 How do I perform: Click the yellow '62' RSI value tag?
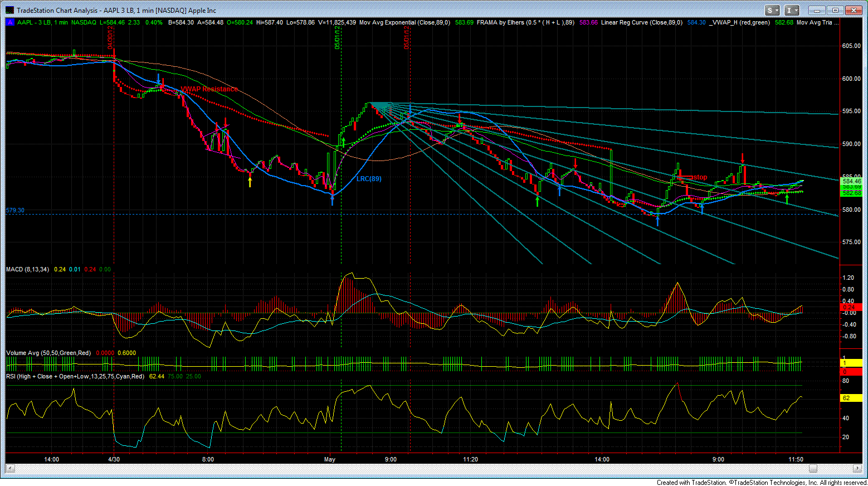851,398
